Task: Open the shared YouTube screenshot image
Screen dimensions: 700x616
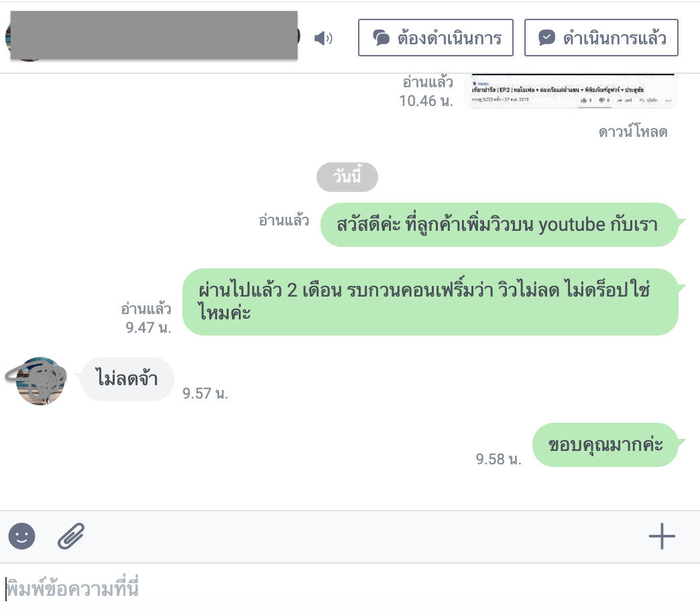Action: (571, 91)
